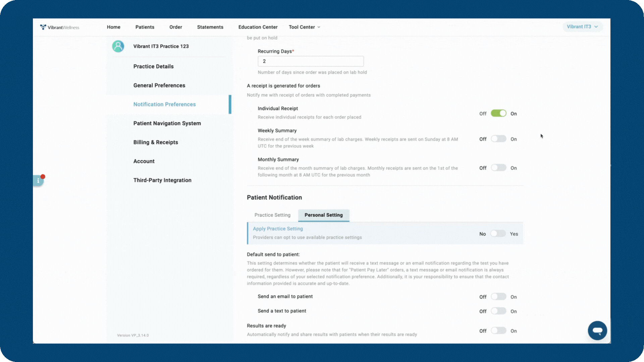
Task: Click the Apply Practice Setting link
Action: [x=278, y=229]
